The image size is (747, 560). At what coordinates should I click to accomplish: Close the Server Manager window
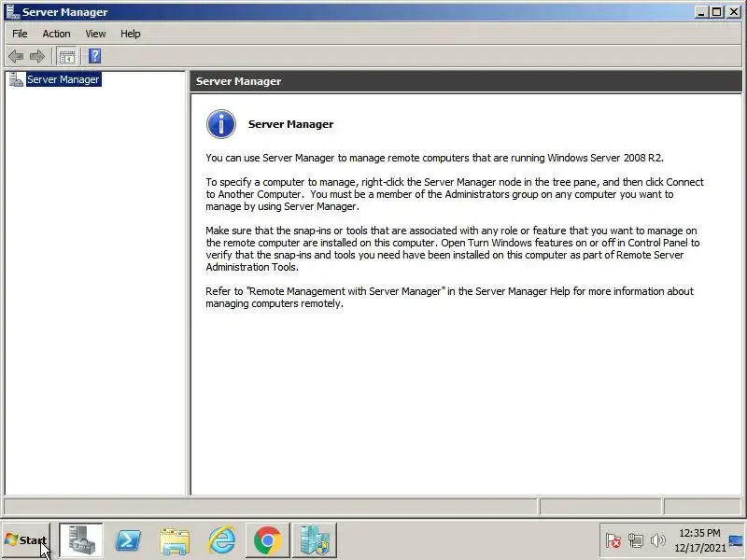click(734, 12)
